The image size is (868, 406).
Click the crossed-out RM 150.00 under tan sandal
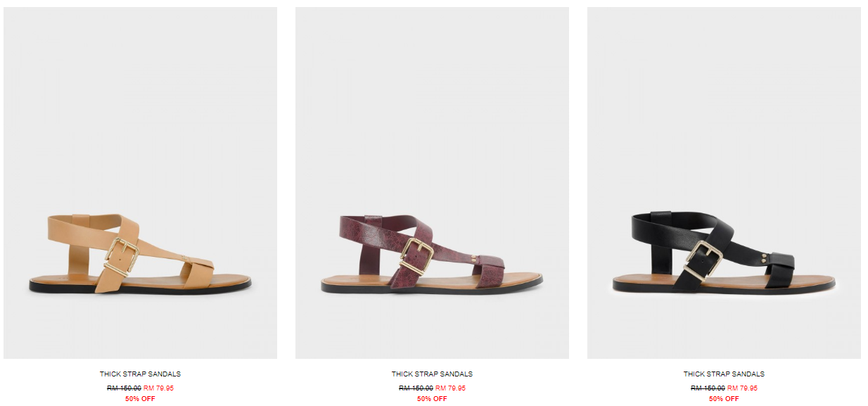[124, 388]
